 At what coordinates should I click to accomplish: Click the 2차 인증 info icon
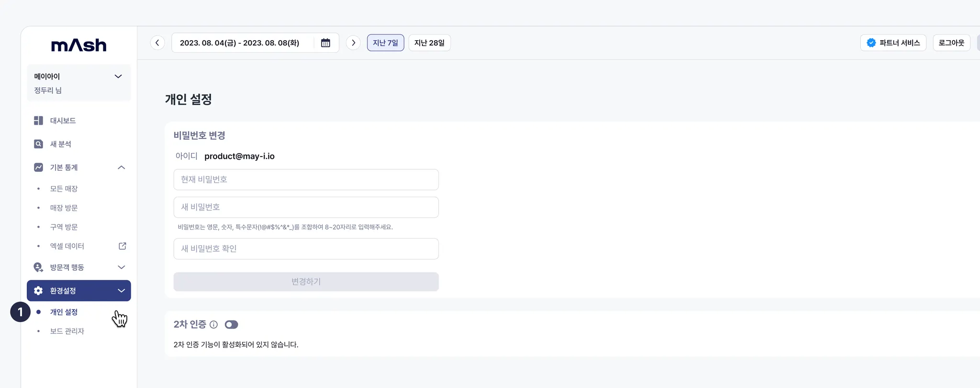tap(214, 325)
